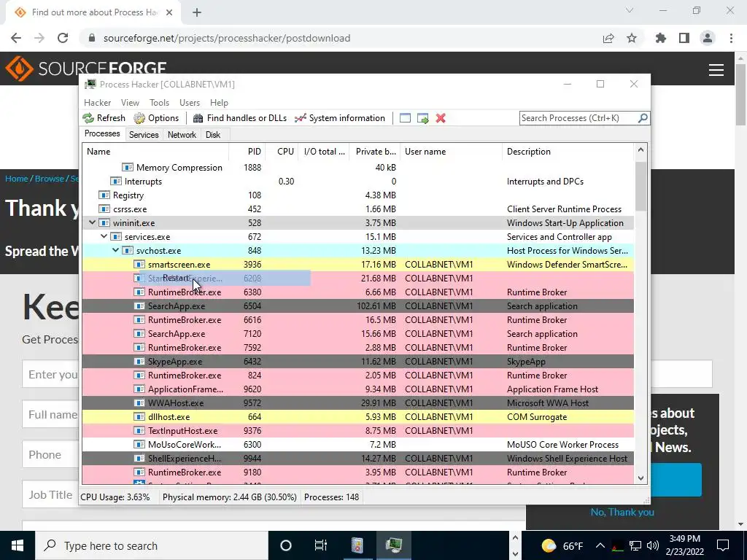Select SearchApp.exe with PID 7120
This screenshot has height=560, width=747.
coord(357,333)
